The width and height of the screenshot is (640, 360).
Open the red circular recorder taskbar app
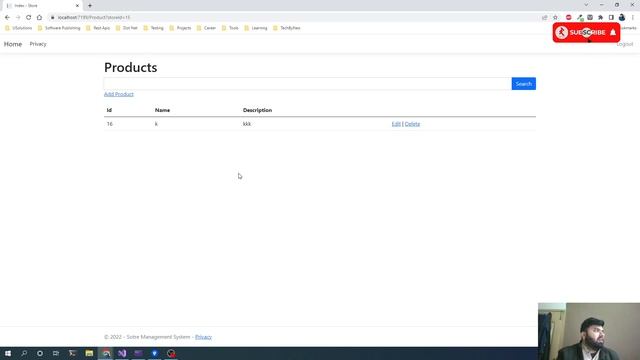[x=171, y=353]
